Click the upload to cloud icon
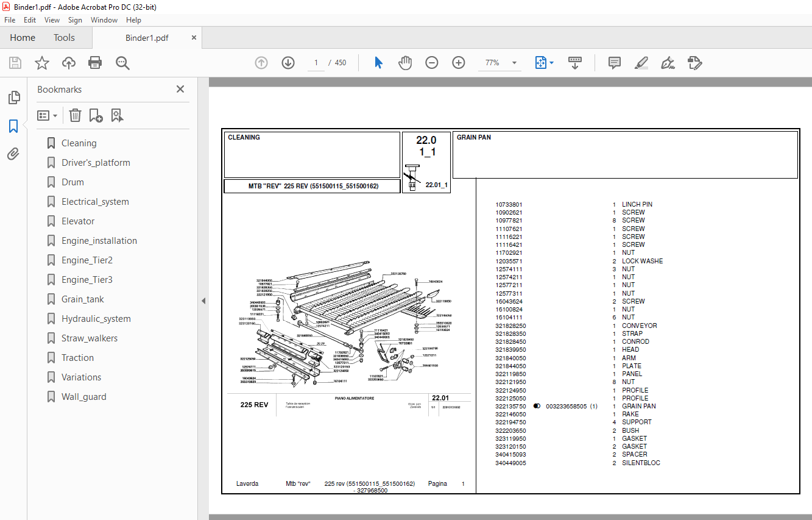Screen dimensions: 812x520 click(x=69, y=63)
